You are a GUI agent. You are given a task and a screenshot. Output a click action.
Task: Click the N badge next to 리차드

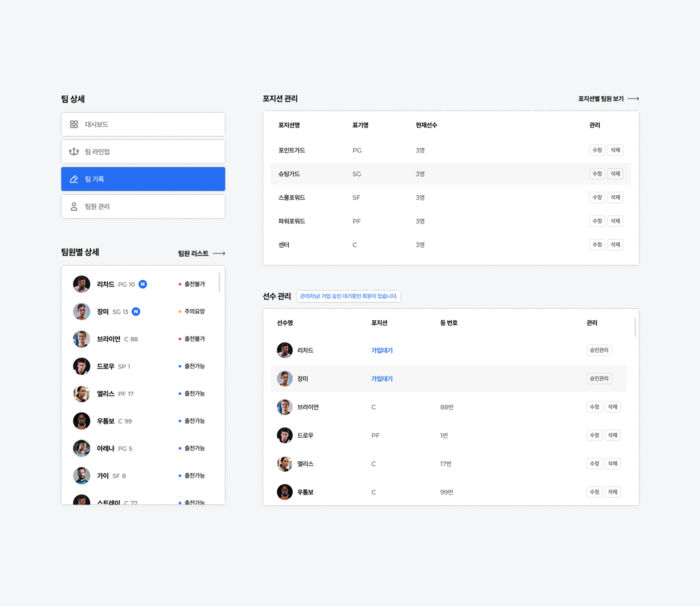(142, 284)
